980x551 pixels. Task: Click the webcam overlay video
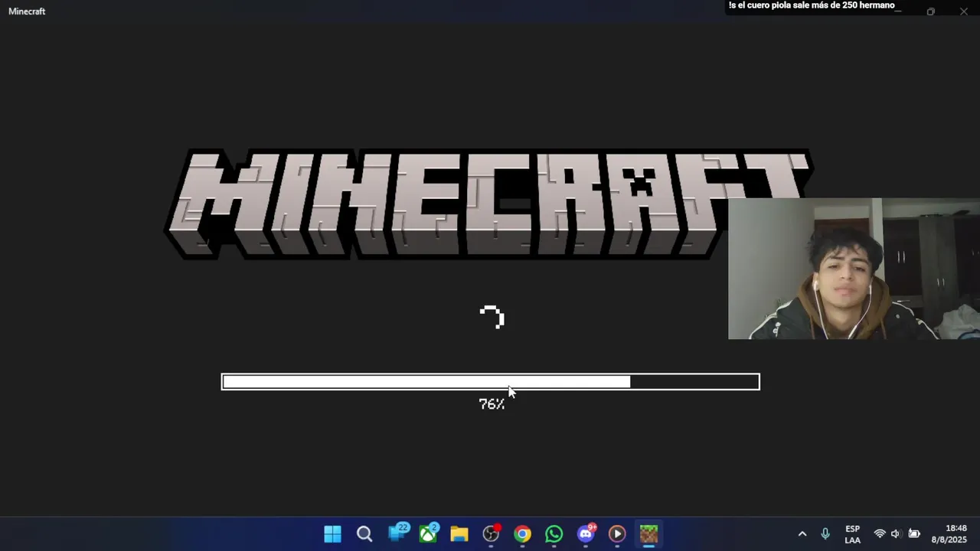tap(854, 269)
